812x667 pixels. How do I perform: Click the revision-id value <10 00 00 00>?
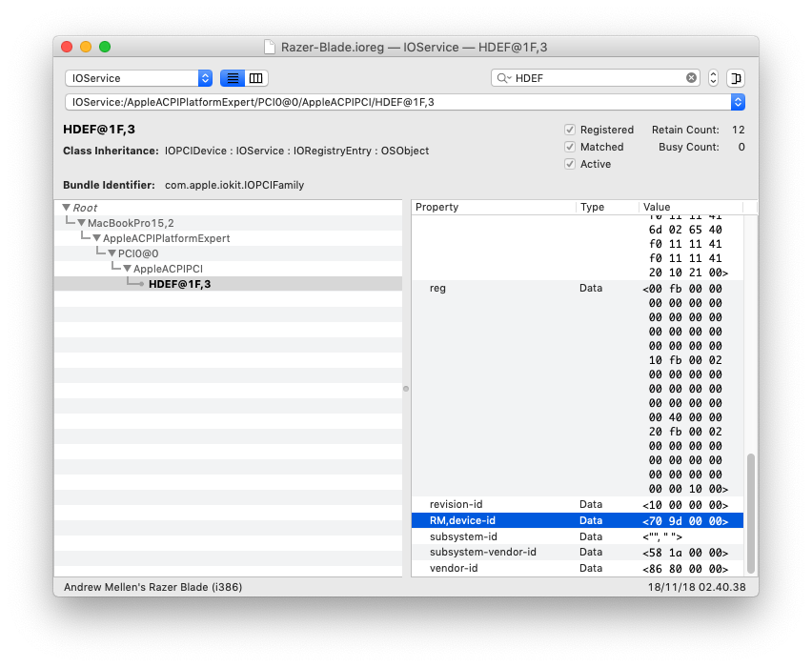pyautogui.click(x=685, y=505)
